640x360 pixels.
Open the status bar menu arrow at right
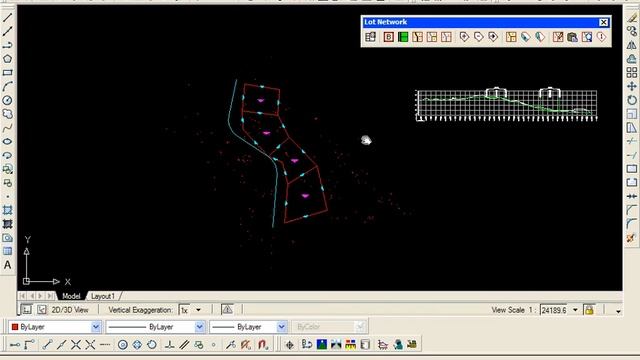point(618,311)
